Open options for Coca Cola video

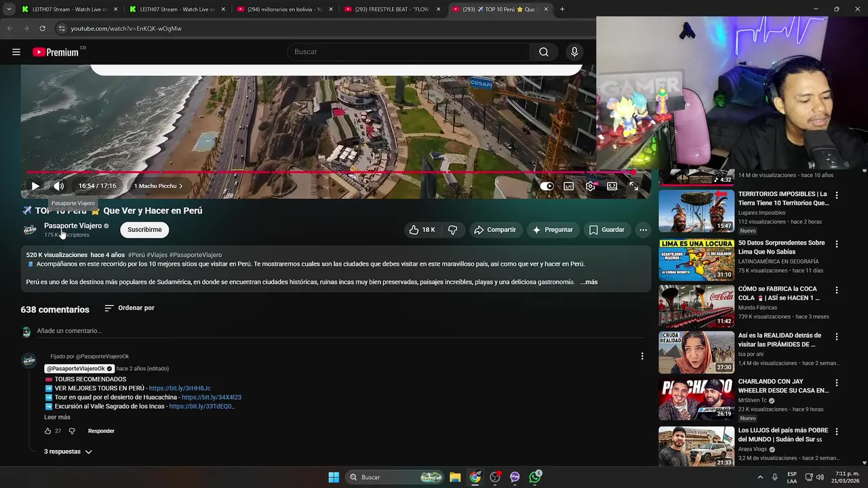point(836,290)
